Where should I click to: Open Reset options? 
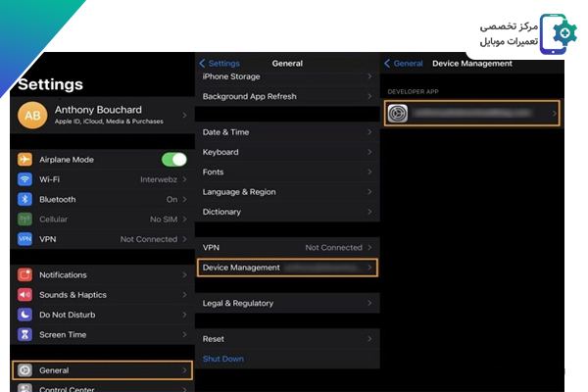pos(287,339)
